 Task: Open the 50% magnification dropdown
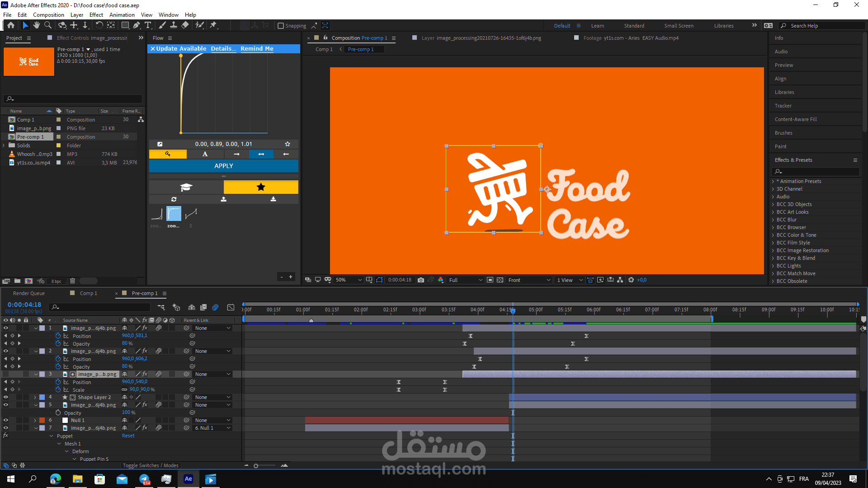pos(349,280)
